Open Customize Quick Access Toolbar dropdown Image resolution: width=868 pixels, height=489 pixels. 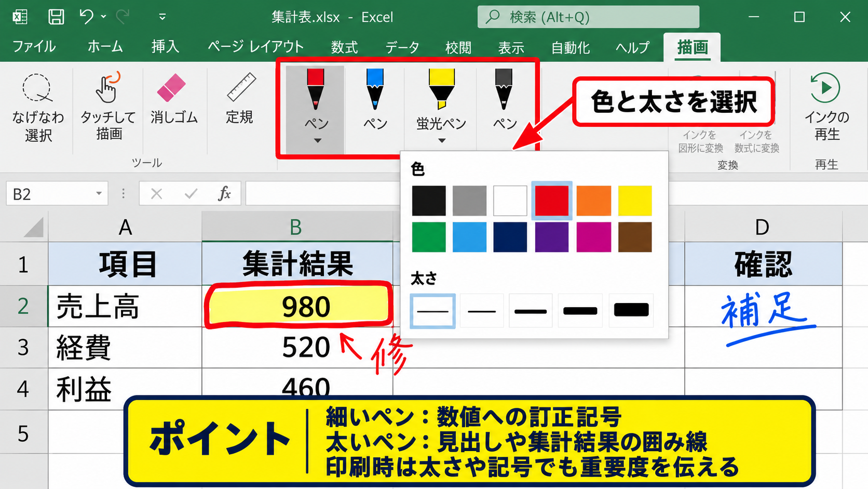pos(162,17)
